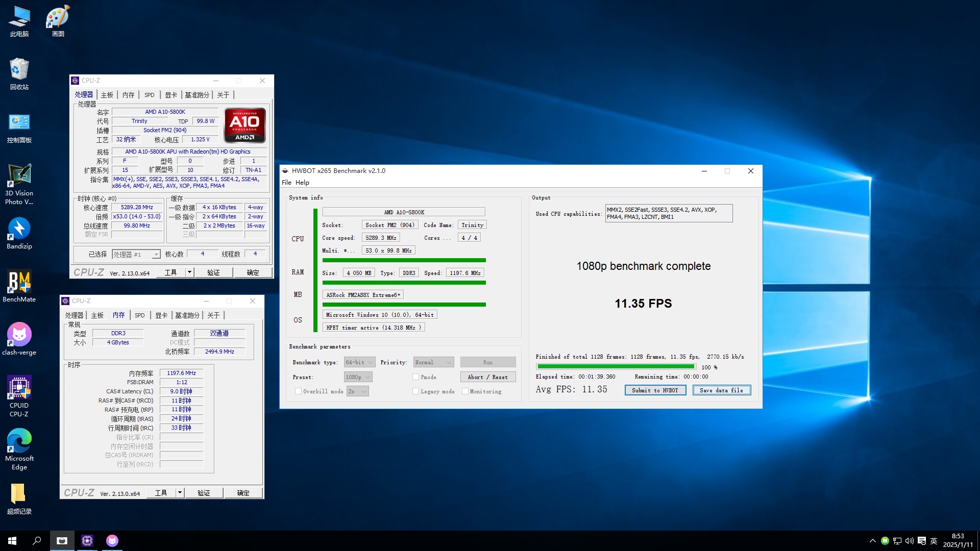Switch to HWBOT x265 taskbar app
Screen dimensions: 980x551
[x=62, y=541]
